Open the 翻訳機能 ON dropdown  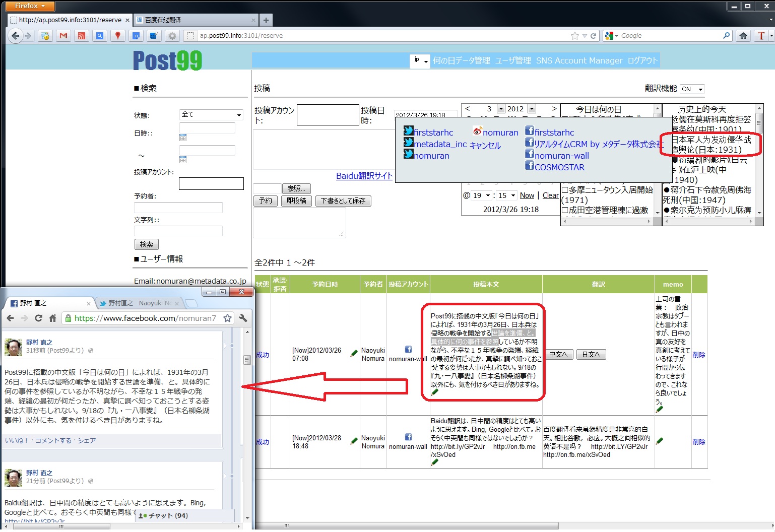(692, 89)
